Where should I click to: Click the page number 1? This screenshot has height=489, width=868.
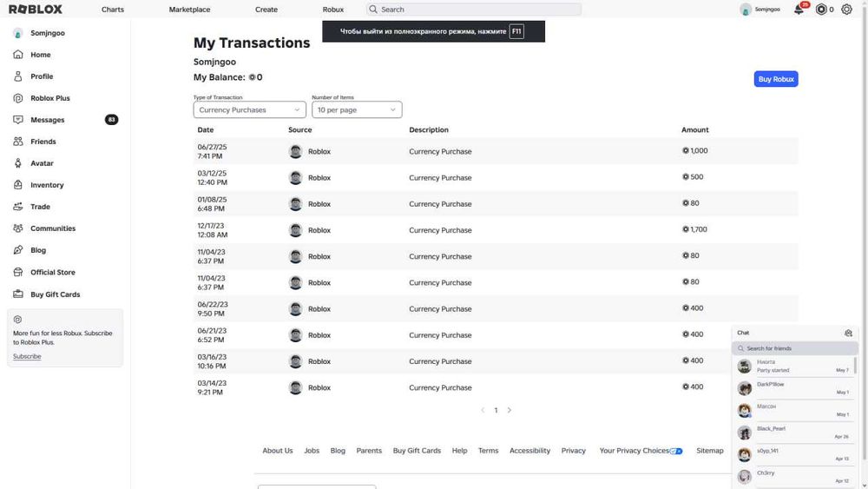click(496, 410)
